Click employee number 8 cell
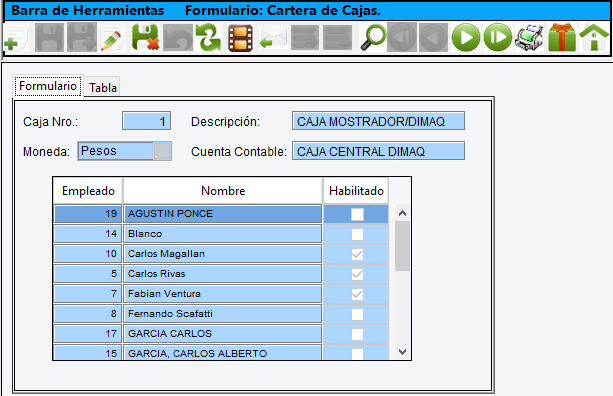Image resolution: width=613 pixels, height=396 pixels. tap(88, 314)
